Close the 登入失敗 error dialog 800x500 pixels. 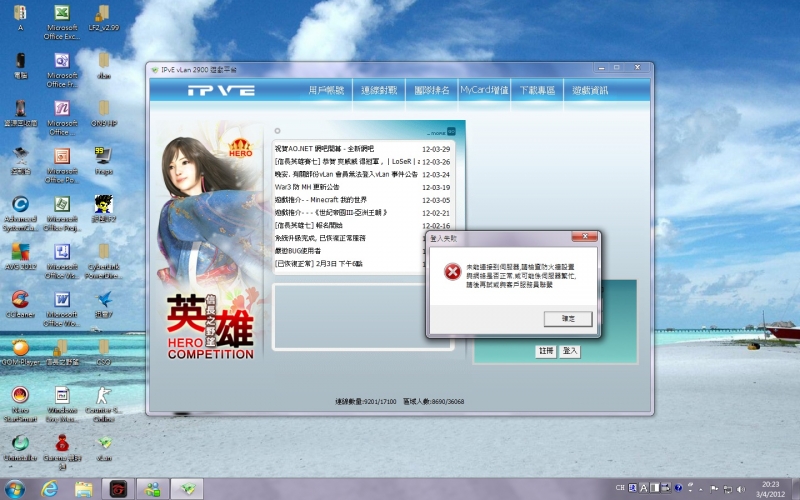pyautogui.click(x=585, y=236)
